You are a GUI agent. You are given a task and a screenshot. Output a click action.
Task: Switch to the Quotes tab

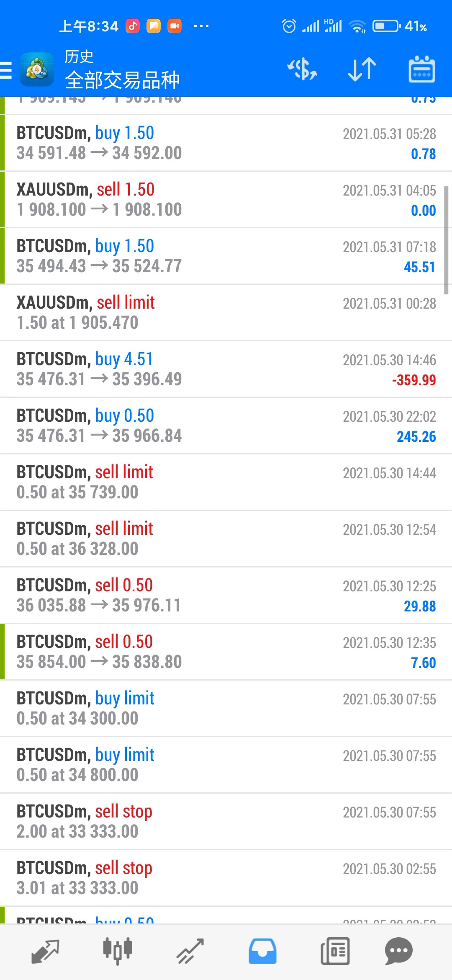[x=45, y=952]
